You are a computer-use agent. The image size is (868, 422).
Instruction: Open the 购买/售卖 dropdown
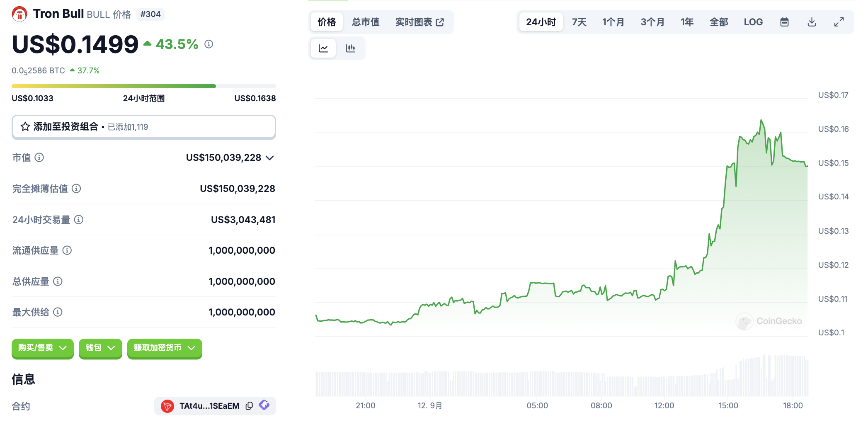point(42,348)
